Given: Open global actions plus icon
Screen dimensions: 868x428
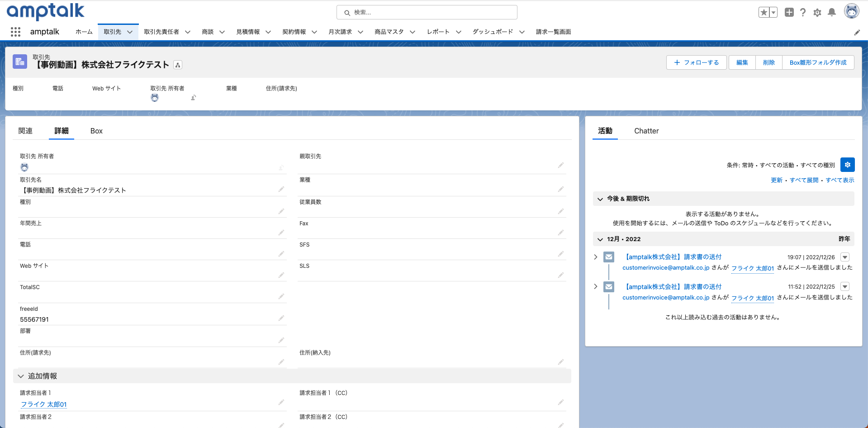Looking at the screenshot, I should (x=789, y=12).
